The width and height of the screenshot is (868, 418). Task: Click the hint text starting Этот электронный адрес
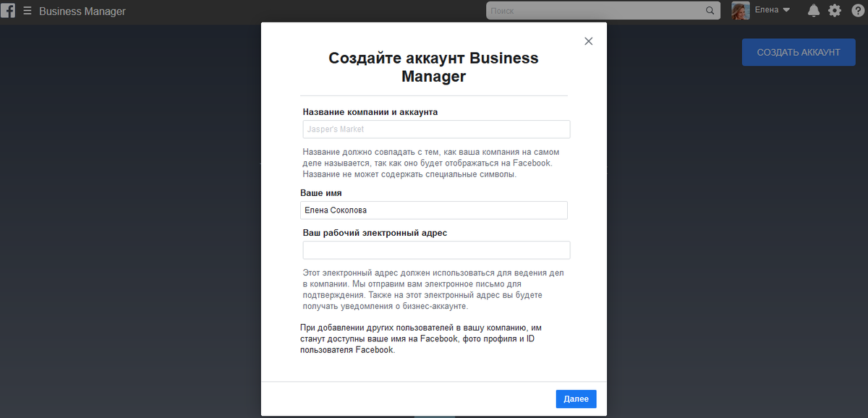[x=433, y=290]
